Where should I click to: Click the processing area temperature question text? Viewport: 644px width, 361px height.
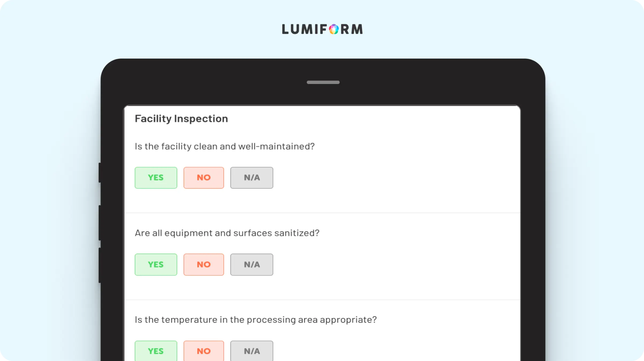[x=256, y=319]
